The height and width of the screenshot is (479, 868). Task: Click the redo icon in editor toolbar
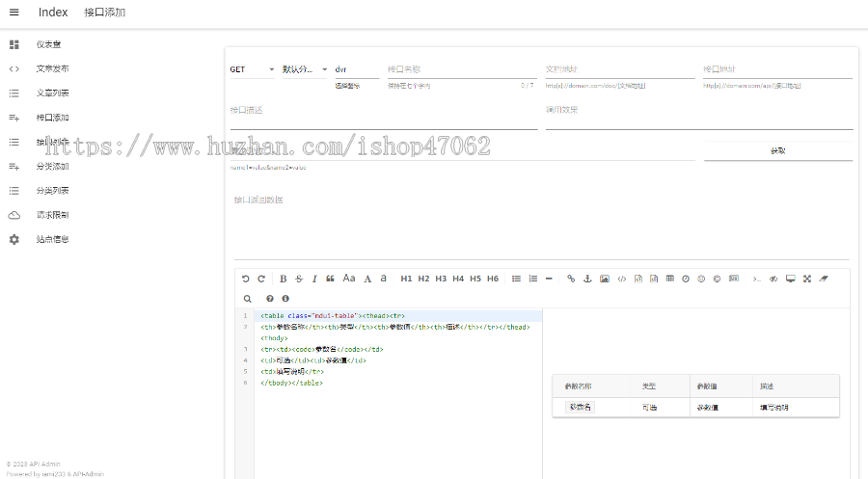tap(261, 279)
